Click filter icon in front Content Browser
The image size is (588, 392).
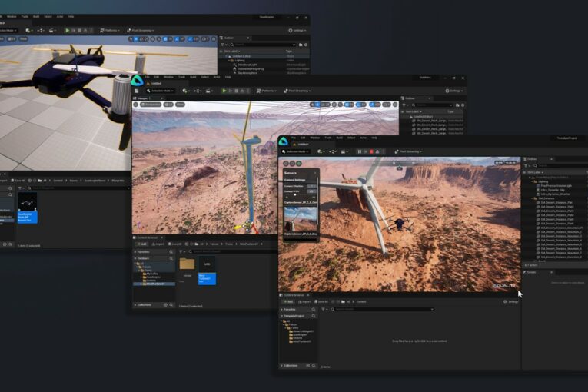pyautogui.click(x=324, y=310)
